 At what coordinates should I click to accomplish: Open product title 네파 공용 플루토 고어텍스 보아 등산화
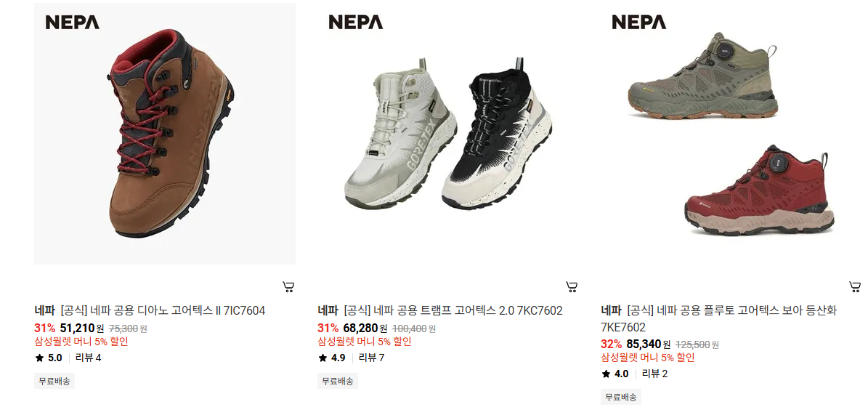pos(732,310)
